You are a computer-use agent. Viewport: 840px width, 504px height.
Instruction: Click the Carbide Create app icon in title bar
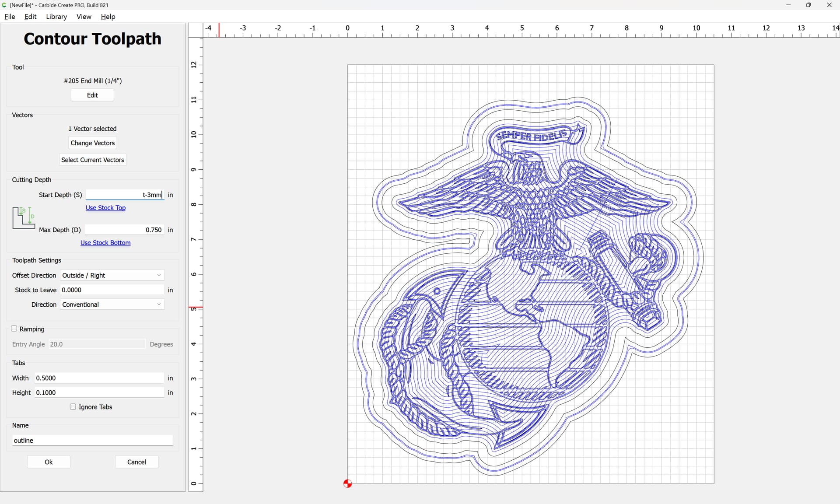point(4,5)
